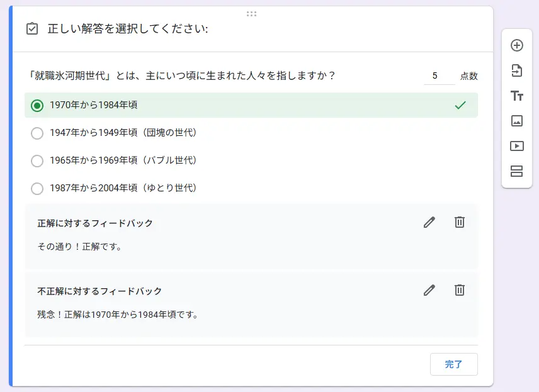
Task: Click the Add video icon in sidebar
Action: pyautogui.click(x=517, y=146)
